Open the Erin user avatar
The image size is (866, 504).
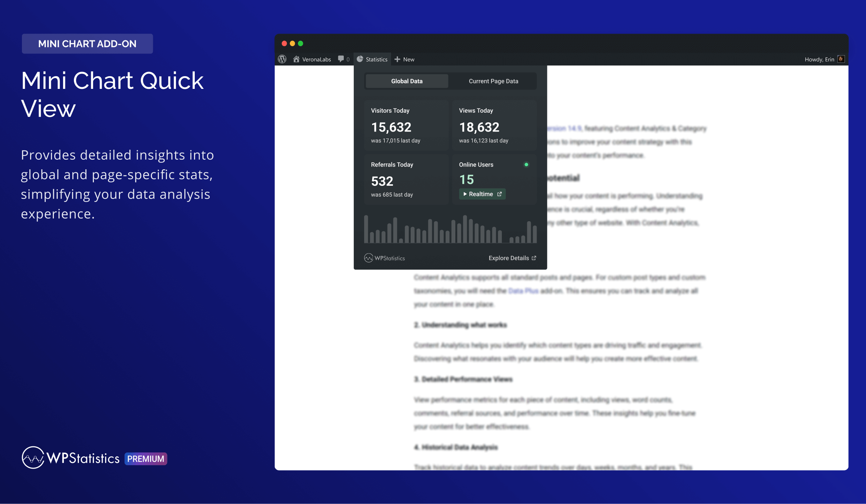[x=841, y=59]
